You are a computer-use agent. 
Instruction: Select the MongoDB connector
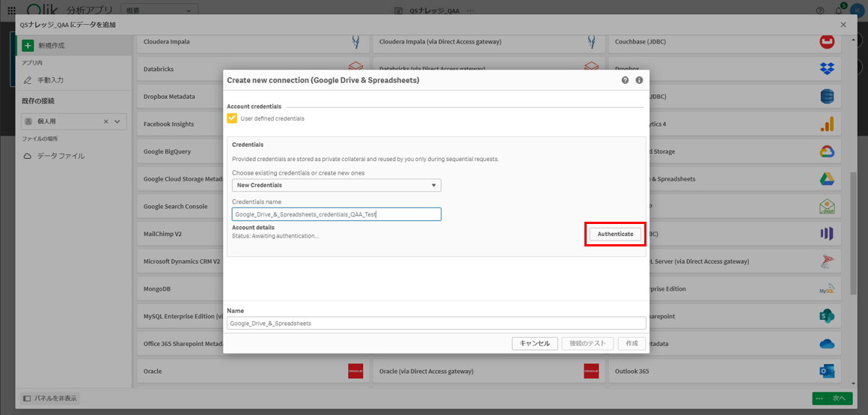(180, 288)
